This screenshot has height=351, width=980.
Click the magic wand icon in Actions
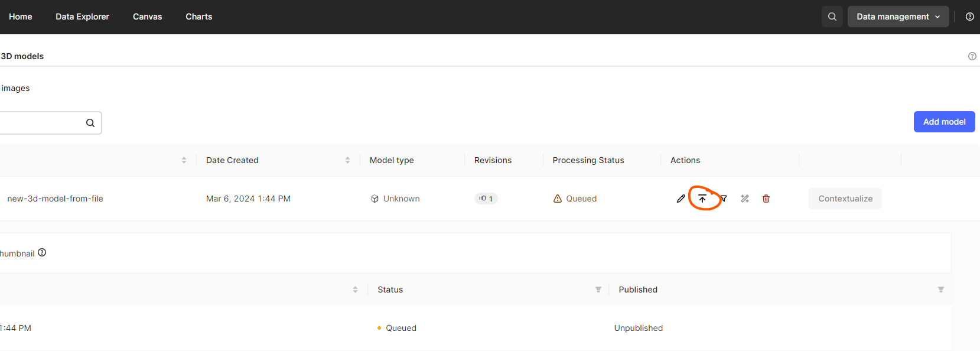pos(745,199)
